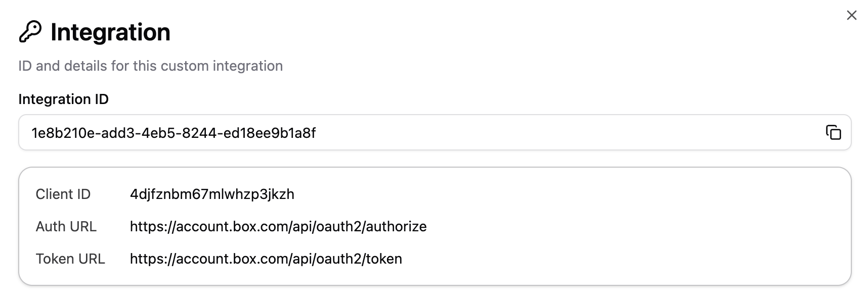The width and height of the screenshot is (868, 302).
Task: Click the word 'integration' ending the subtitle
Action: [247, 66]
